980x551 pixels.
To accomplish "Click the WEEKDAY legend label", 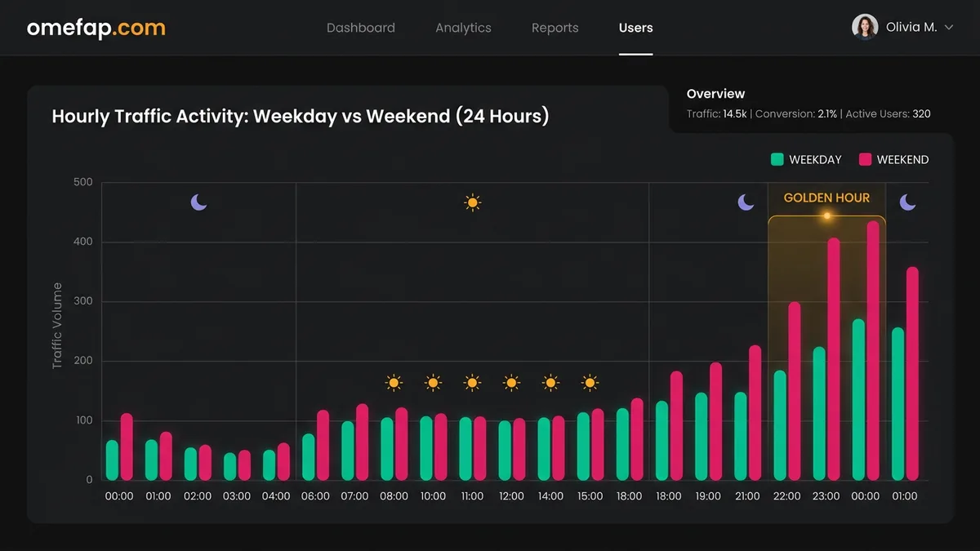I will (815, 160).
